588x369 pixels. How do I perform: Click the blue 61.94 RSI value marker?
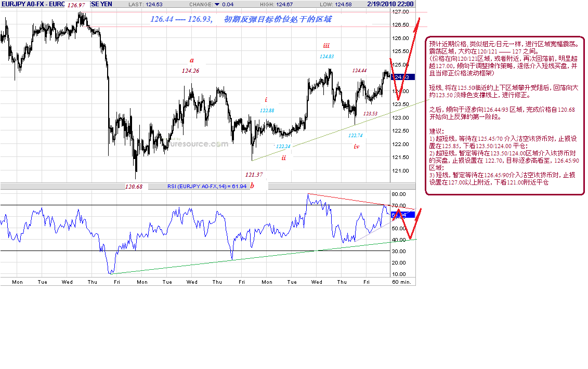[x=403, y=215]
